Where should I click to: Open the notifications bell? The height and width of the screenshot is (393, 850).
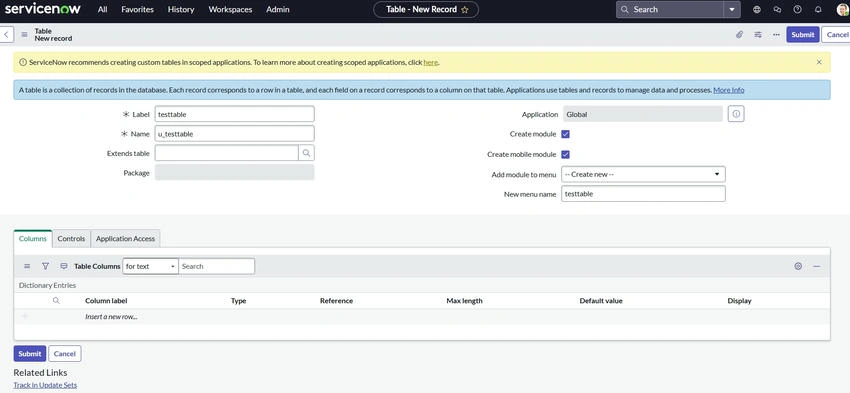[x=818, y=10]
